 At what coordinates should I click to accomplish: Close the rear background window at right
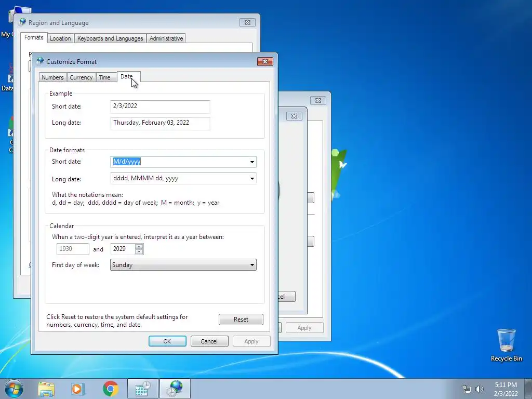pos(318,100)
